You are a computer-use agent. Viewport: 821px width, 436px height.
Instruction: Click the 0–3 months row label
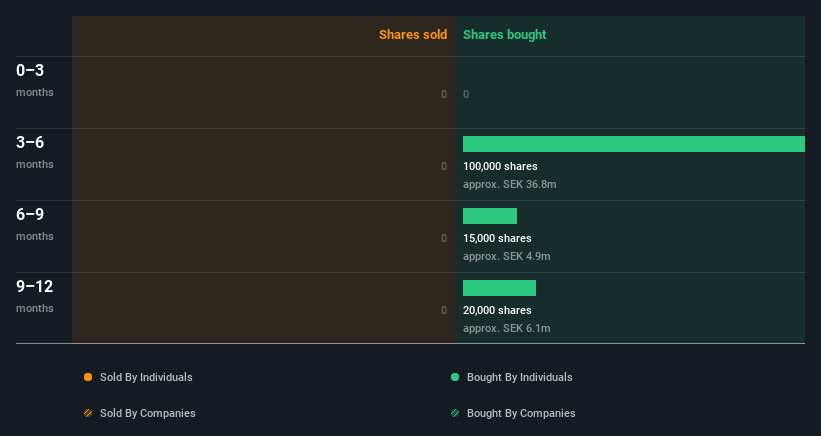point(35,80)
